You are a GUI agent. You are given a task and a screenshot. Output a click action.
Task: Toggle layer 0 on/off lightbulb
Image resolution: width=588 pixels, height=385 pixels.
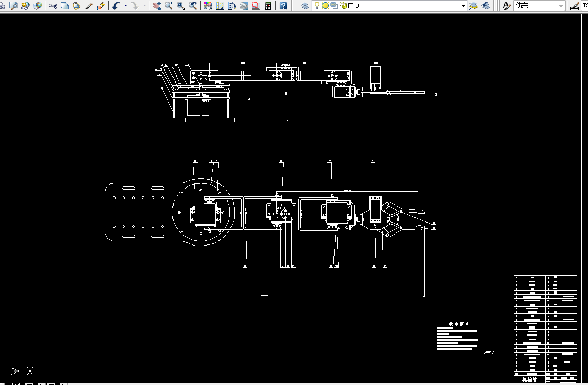tap(317, 5)
